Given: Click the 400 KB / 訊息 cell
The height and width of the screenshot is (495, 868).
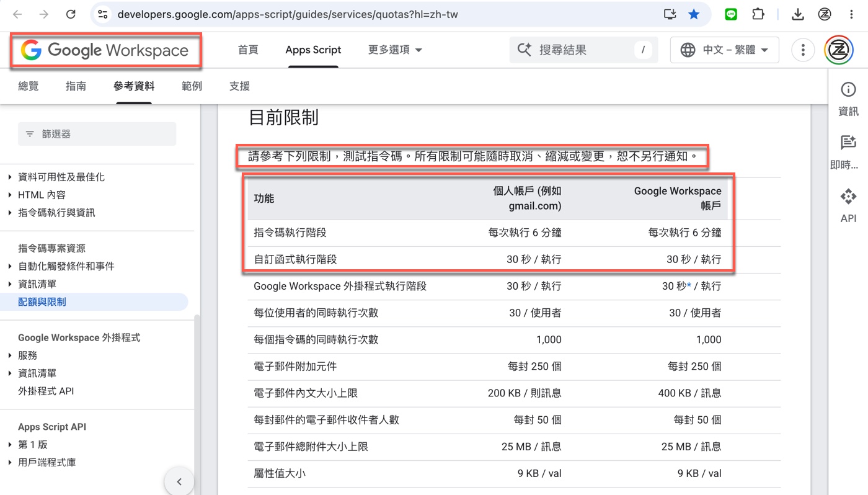Looking at the screenshot, I should (690, 393).
